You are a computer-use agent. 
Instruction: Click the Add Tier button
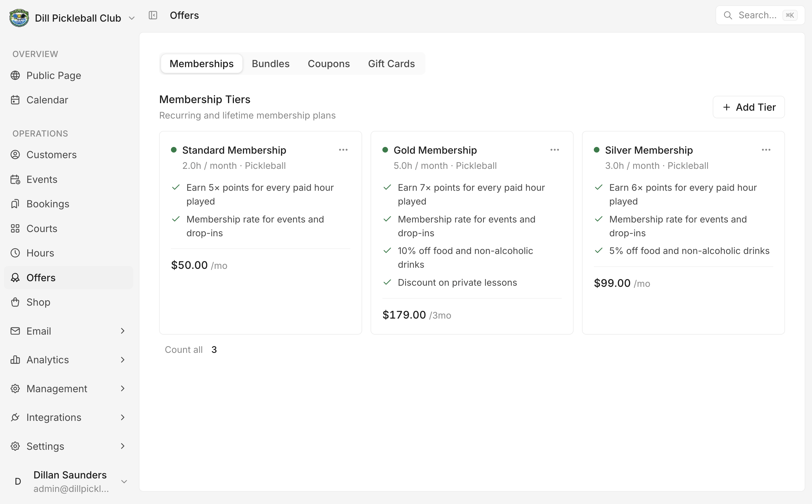point(749,107)
